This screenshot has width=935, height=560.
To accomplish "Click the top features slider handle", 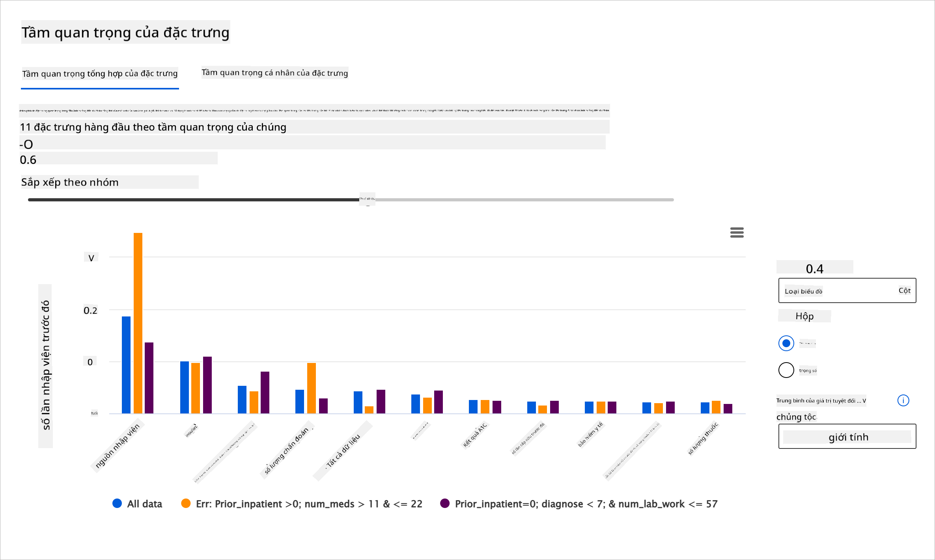I will pyautogui.click(x=367, y=200).
